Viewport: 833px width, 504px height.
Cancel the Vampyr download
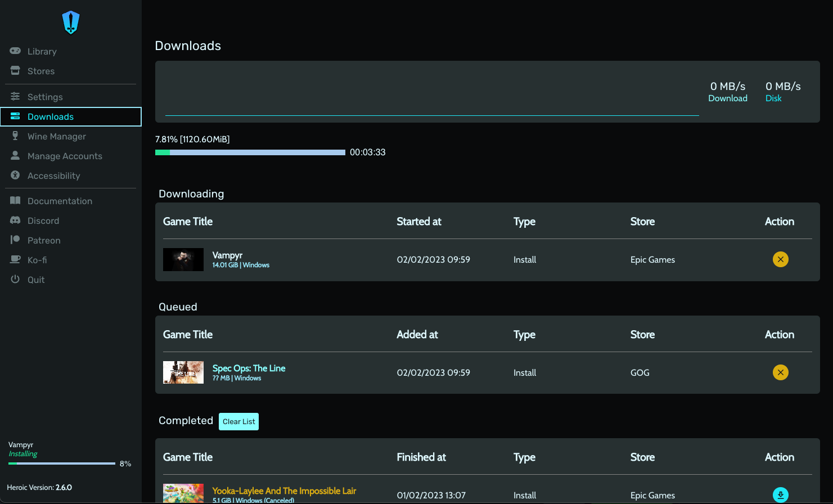click(x=780, y=259)
